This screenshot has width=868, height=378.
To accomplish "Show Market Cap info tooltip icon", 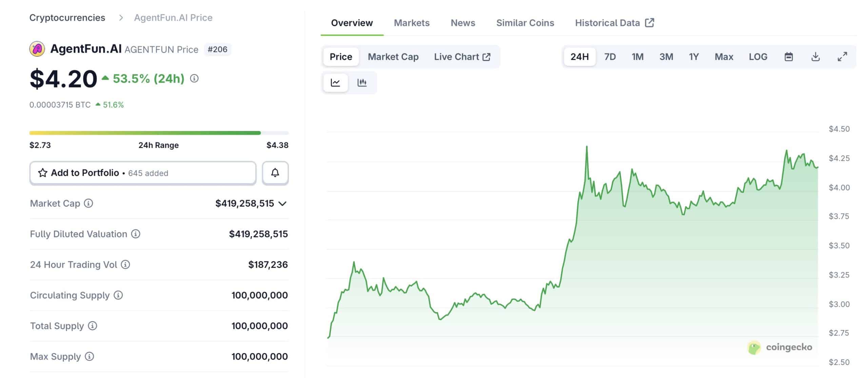I will pyautogui.click(x=88, y=203).
